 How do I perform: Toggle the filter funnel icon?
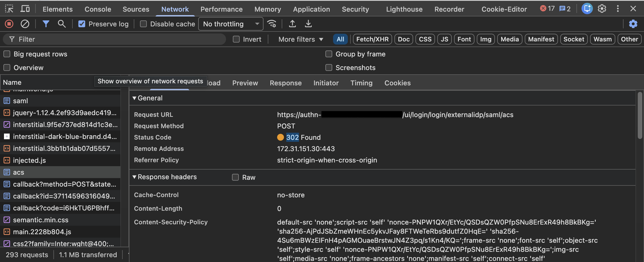click(x=46, y=24)
